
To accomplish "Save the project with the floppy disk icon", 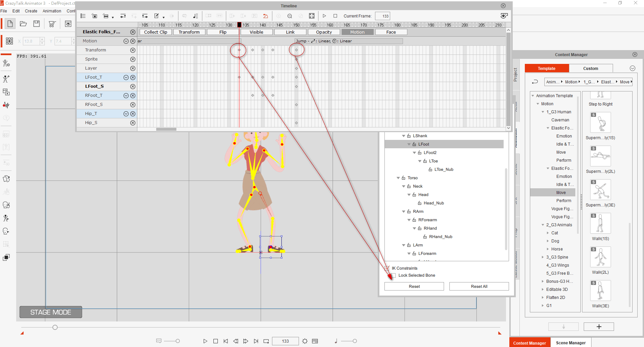I will [36, 24].
